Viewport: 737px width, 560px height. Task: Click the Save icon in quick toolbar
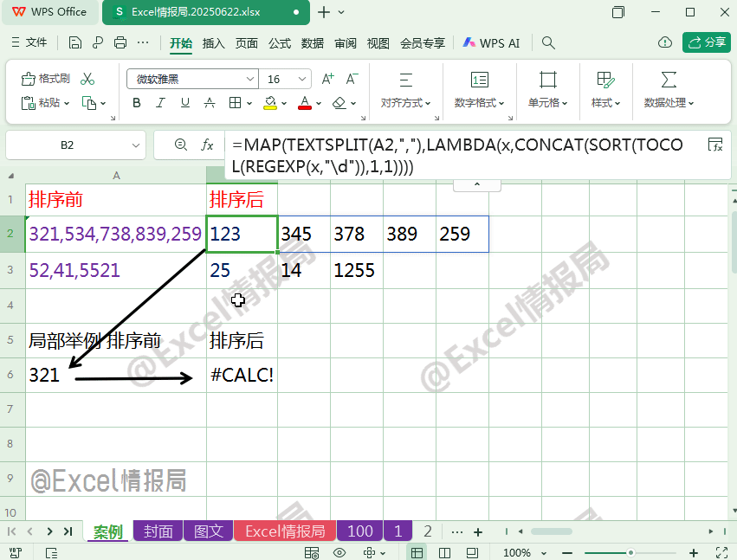click(x=74, y=42)
